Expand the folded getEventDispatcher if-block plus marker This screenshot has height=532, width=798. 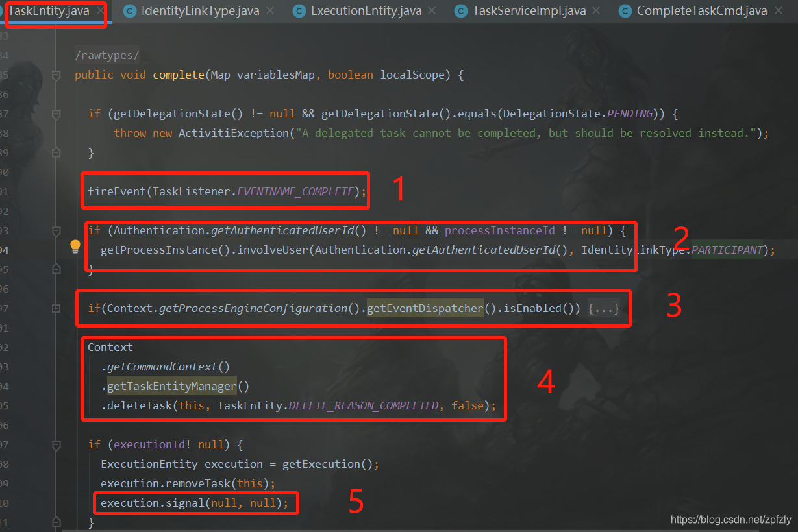(56, 308)
